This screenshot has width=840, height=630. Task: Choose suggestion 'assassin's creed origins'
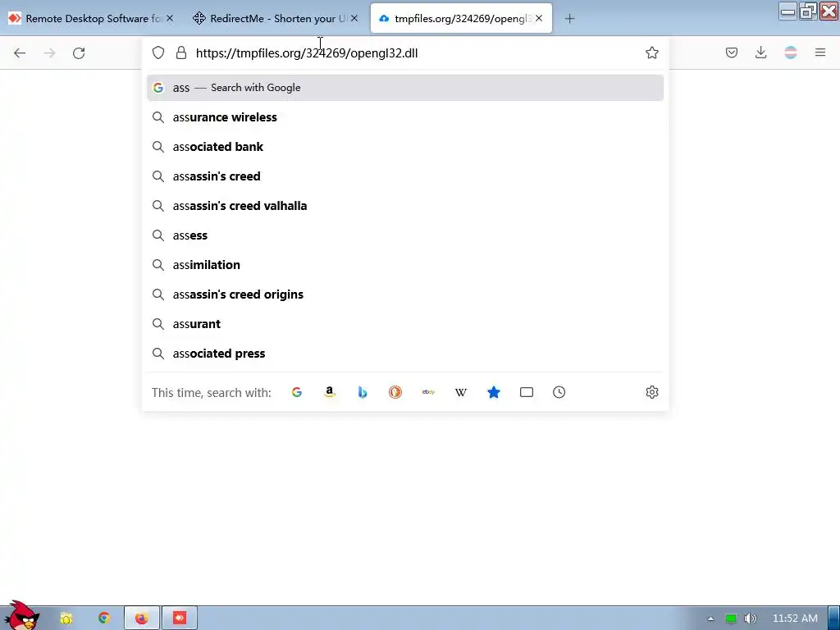tap(405, 294)
